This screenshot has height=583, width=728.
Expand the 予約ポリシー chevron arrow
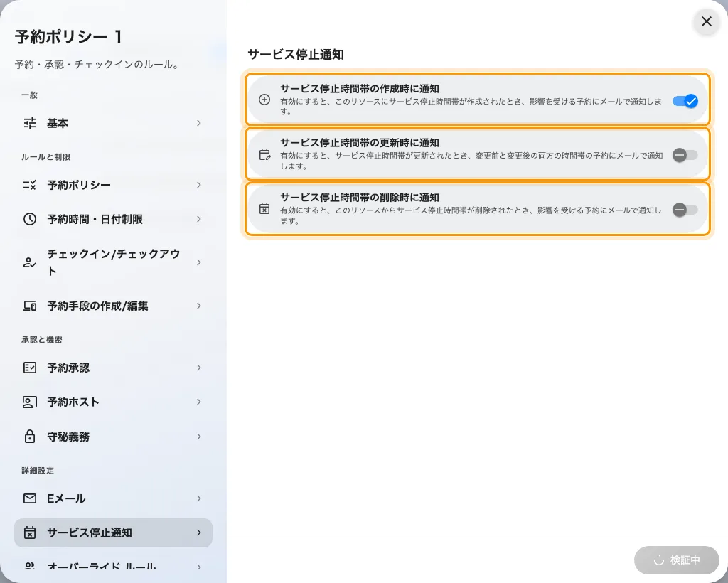(199, 185)
